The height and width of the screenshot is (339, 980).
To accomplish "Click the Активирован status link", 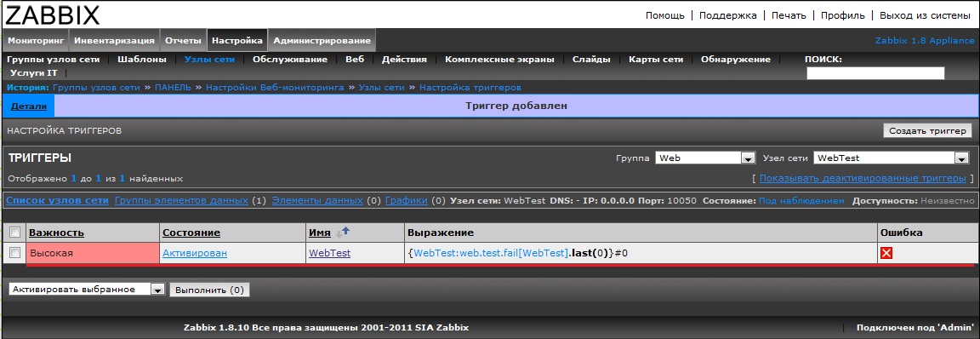I will pos(194,253).
